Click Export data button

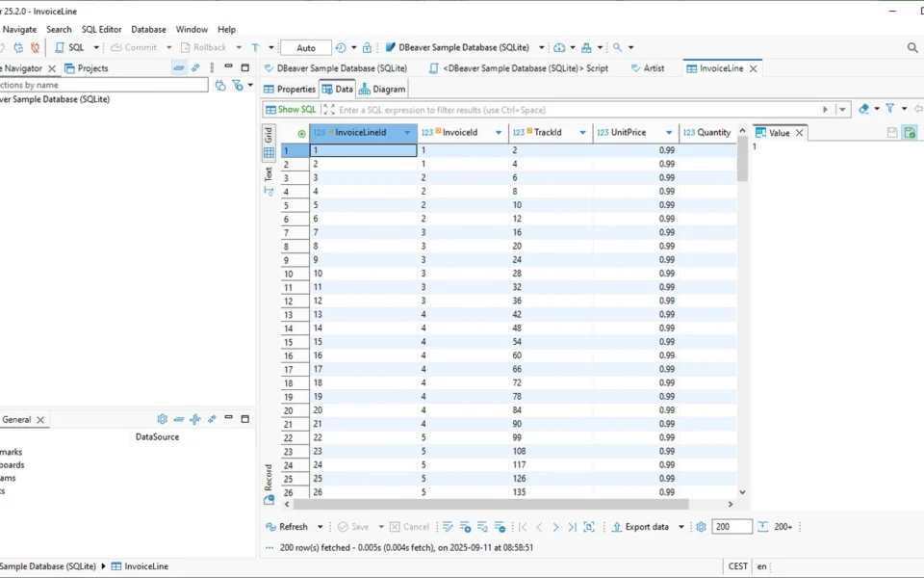(641, 527)
